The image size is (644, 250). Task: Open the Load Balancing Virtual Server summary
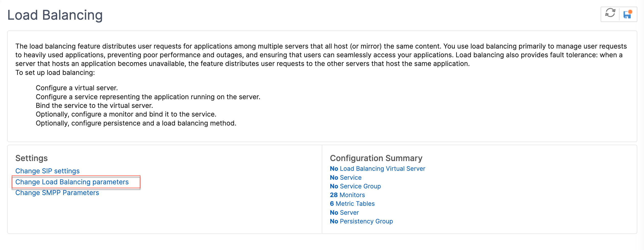(x=377, y=169)
